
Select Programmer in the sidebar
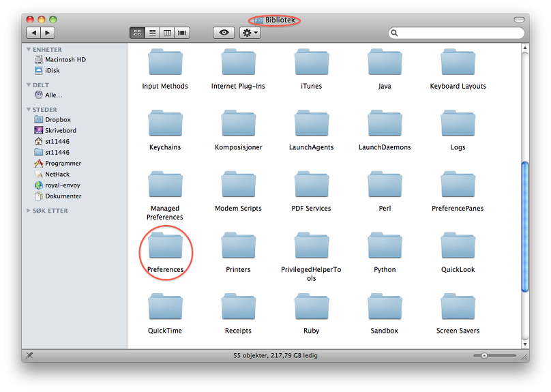coord(63,164)
